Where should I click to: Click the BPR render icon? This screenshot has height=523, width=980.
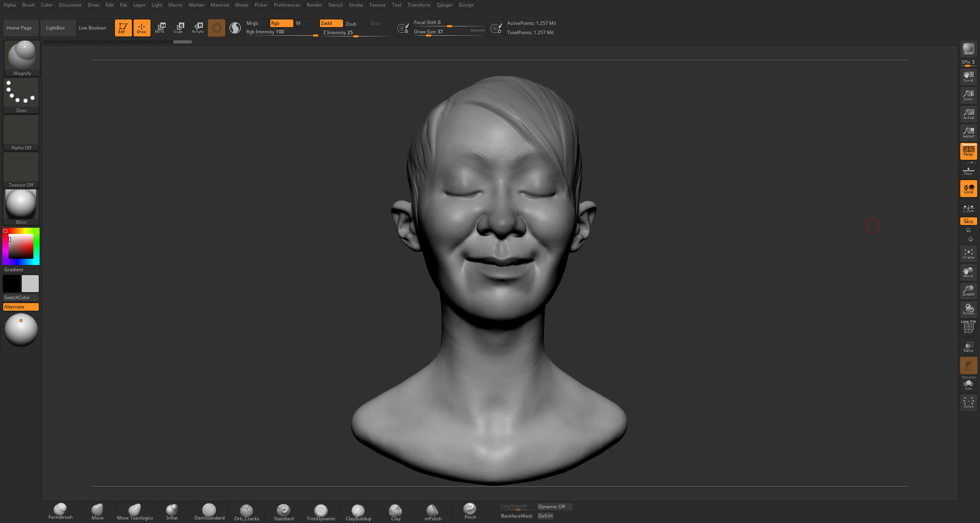point(968,49)
